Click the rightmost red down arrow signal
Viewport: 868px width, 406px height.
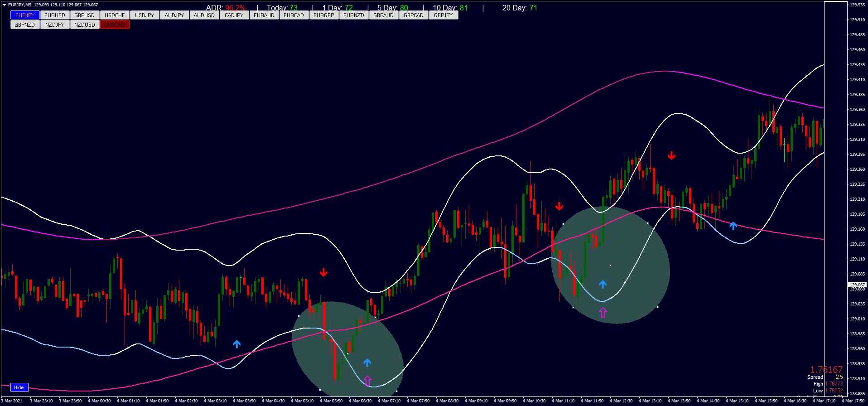click(x=671, y=156)
